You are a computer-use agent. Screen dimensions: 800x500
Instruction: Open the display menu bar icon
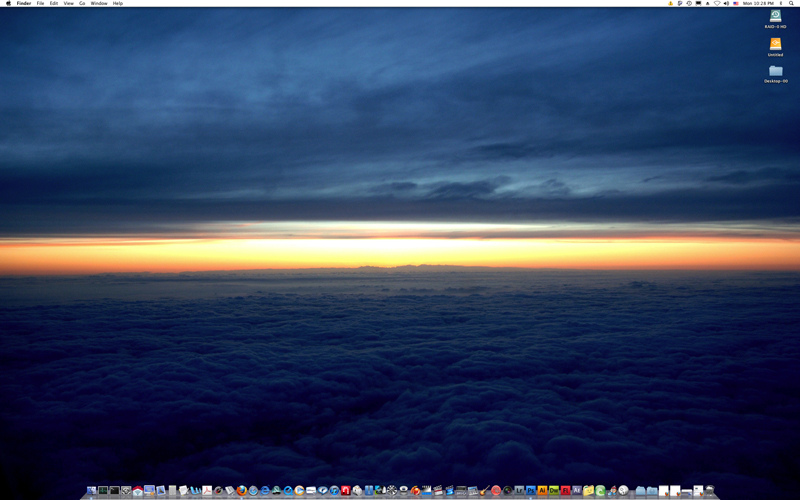(x=698, y=3)
